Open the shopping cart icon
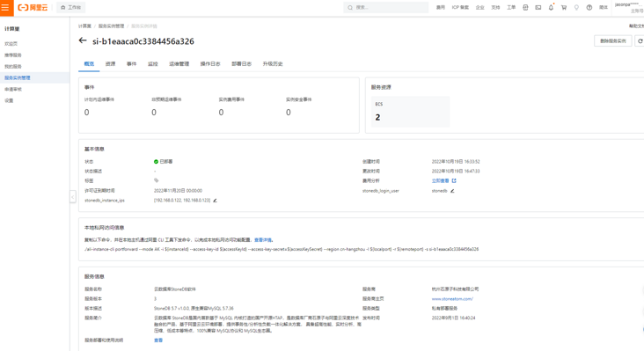 [564, 7]
